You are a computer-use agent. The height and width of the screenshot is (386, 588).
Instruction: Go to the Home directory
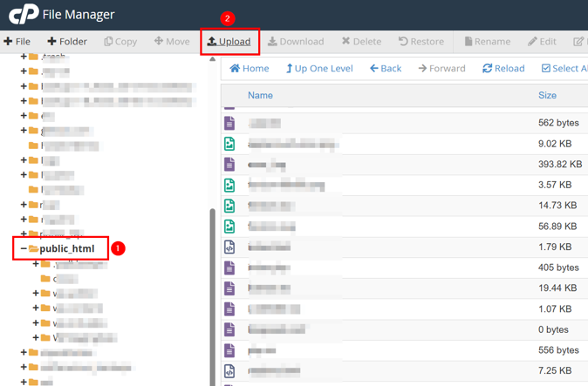point(250,69)
